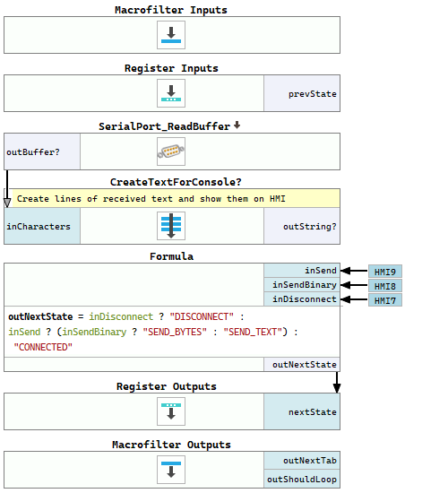Click the Macrofilter Outputs icon
This screenshot has width=448, height=493.
(171, 470)
